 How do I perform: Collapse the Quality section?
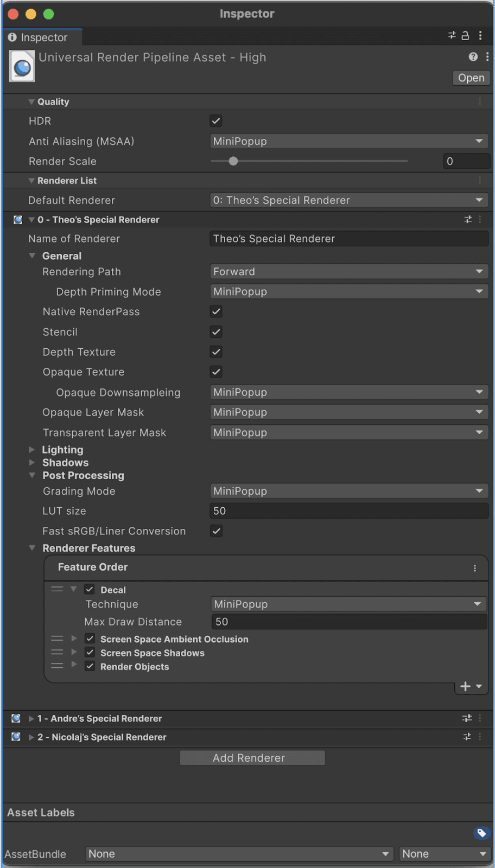pyautogui.click(x=31, y=101)
